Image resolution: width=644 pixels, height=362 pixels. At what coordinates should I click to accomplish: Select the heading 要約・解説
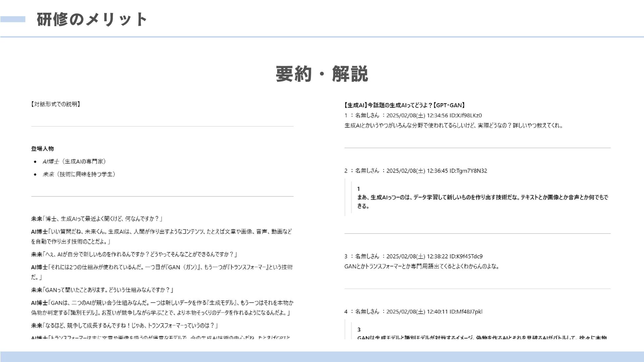coord(322,74)
